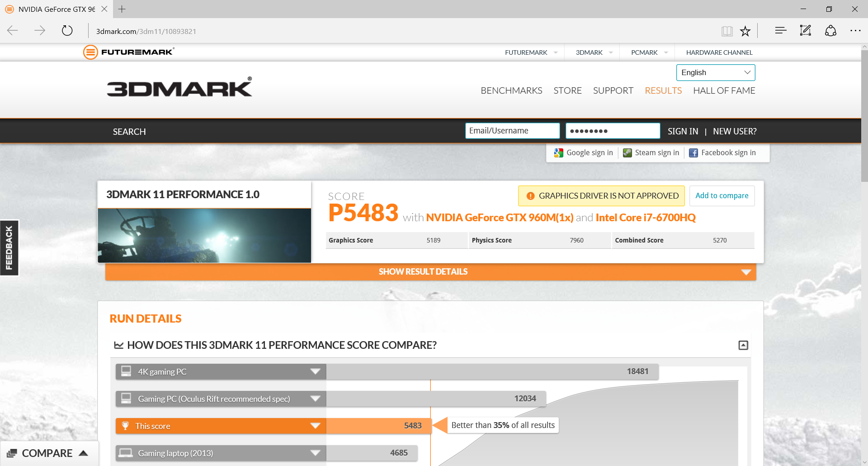The width and height of the screenshot is (868, 466).
Task: Open the BENCHMARKS menu
Action: [511, 90]
